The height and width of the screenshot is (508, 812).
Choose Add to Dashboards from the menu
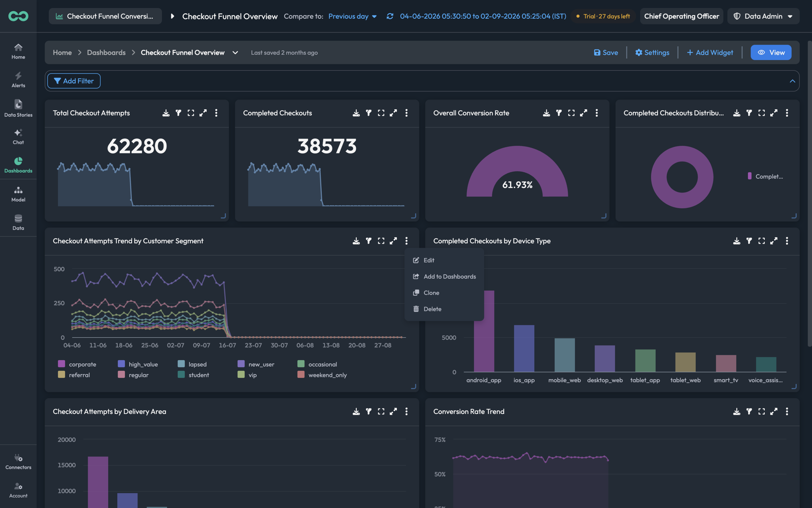click(444, 276)
